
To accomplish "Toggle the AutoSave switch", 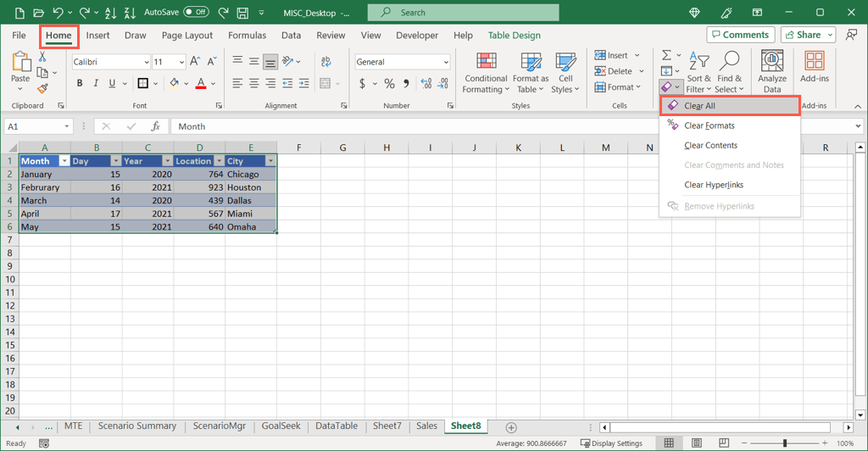I will pyautogui.click(x=196, y=13).
